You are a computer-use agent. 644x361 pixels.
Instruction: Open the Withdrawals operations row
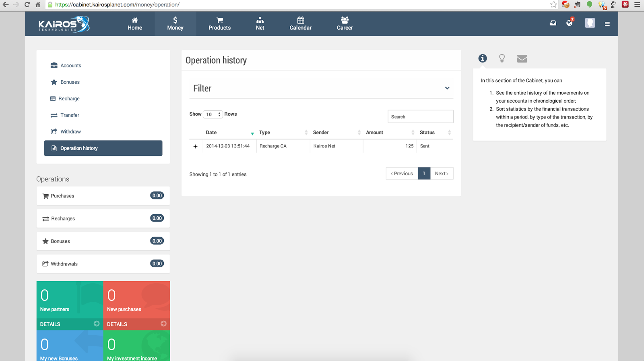103,263
